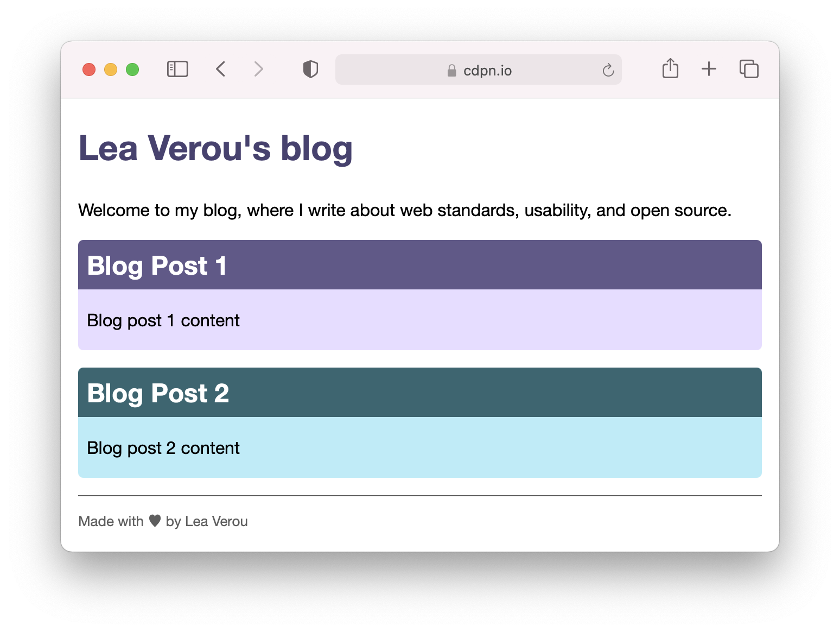Click the welcome paragraph text
This screenshot has width=840, height=632.
tap(404, 210)
